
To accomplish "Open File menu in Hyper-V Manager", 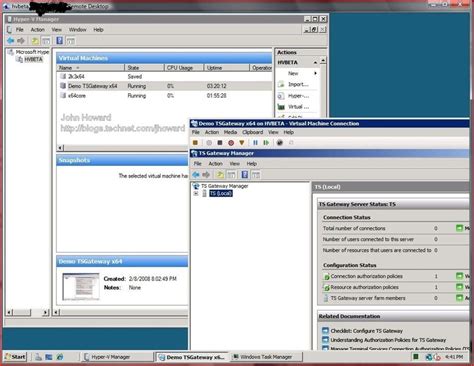I will click(20, 30).
